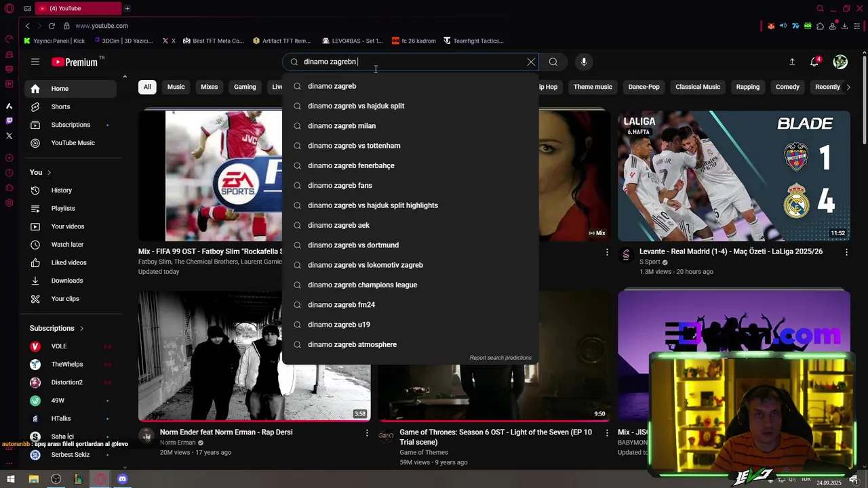Open the Artifact TFT Item bookmark
The height and width of the screenshot is (488, 868).
pyautogui.click(x=281, y=41)
